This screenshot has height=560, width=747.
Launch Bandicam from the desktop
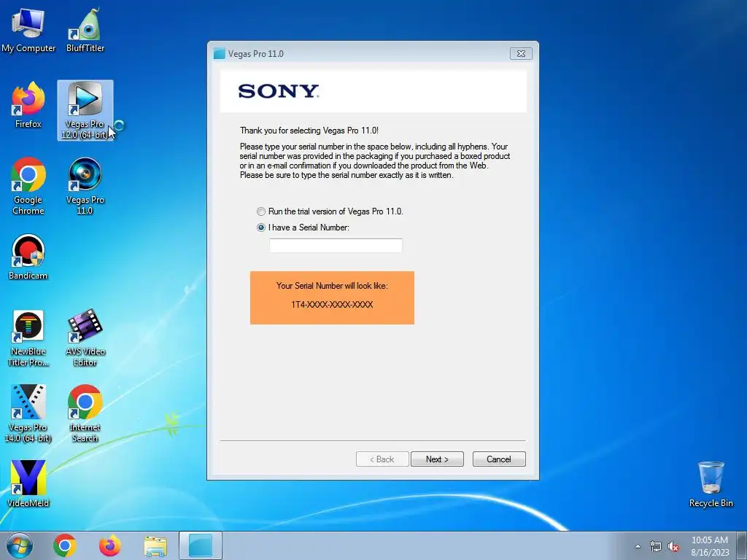pos(28,257)
